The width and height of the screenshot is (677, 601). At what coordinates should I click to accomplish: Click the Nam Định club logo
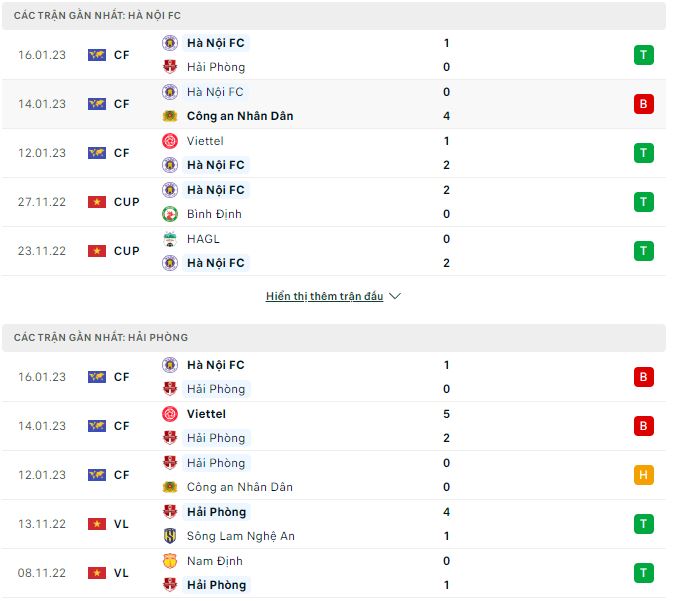click(x=170, y=561)
